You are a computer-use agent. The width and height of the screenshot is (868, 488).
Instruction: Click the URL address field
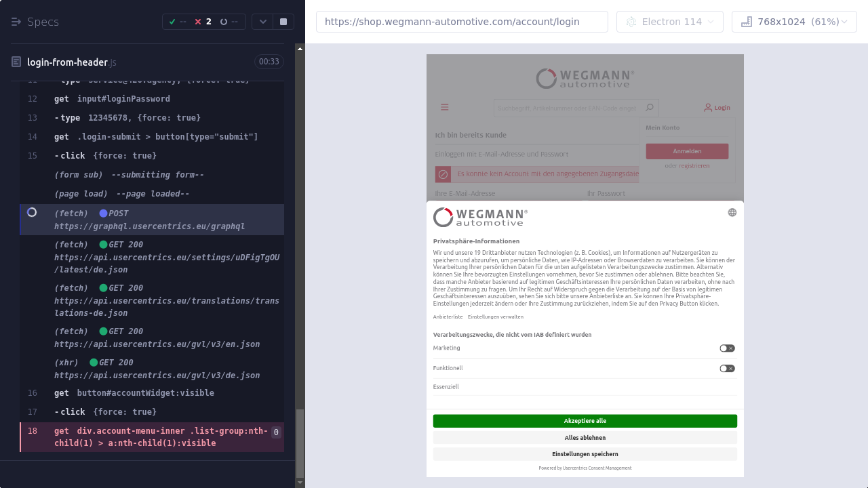tap(462, 22)
